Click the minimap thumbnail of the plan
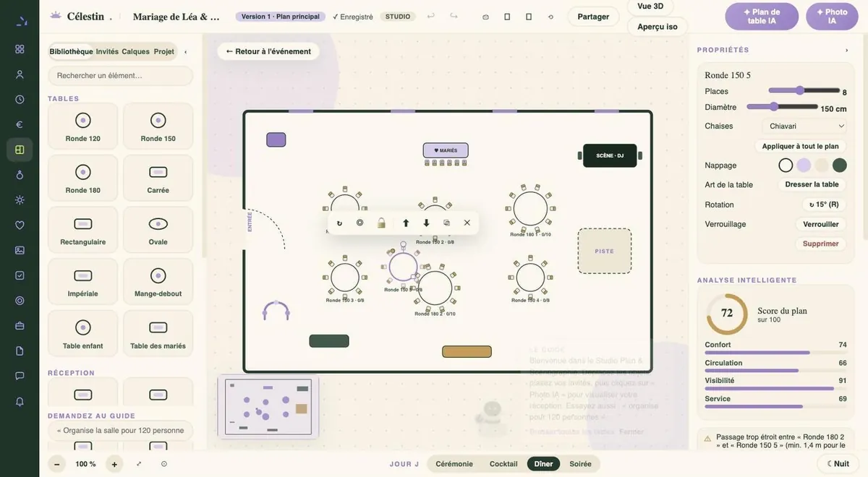Image resolution: width=868 pixels, height=477 pixels. click(x=268, y=406)
